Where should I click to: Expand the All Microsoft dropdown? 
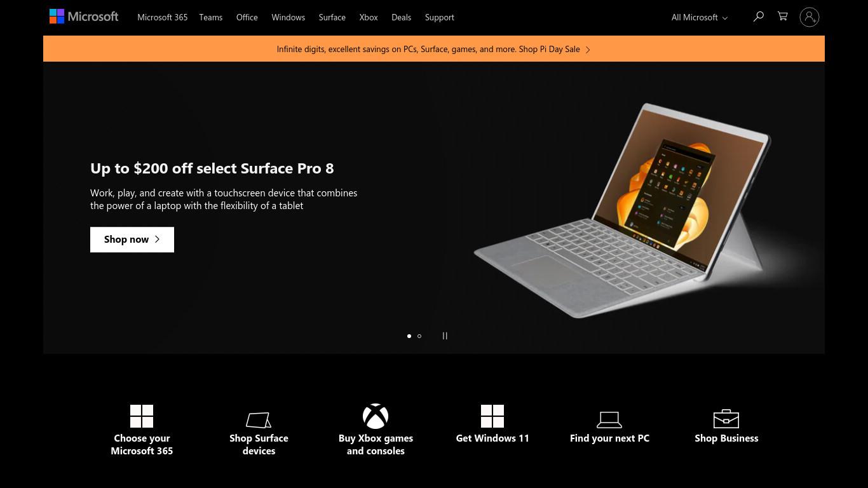700,17
